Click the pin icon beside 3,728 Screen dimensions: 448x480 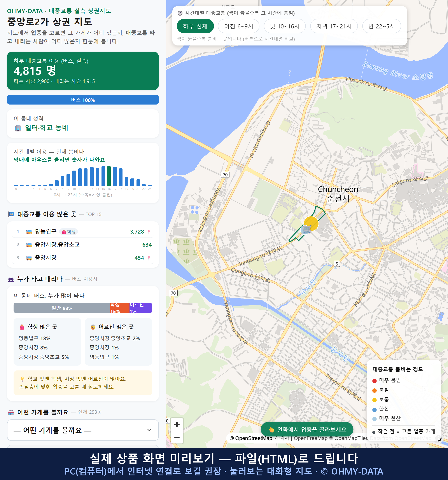click(x=149, y=232)
